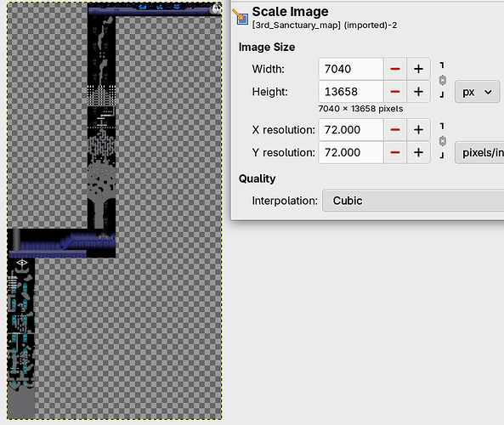
Task: Click the 3rd_Sanctuary_map imported file name
Action: click(x=325, y=25)
